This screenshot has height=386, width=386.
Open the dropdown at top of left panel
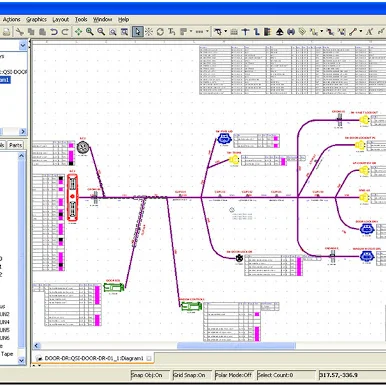23,45
